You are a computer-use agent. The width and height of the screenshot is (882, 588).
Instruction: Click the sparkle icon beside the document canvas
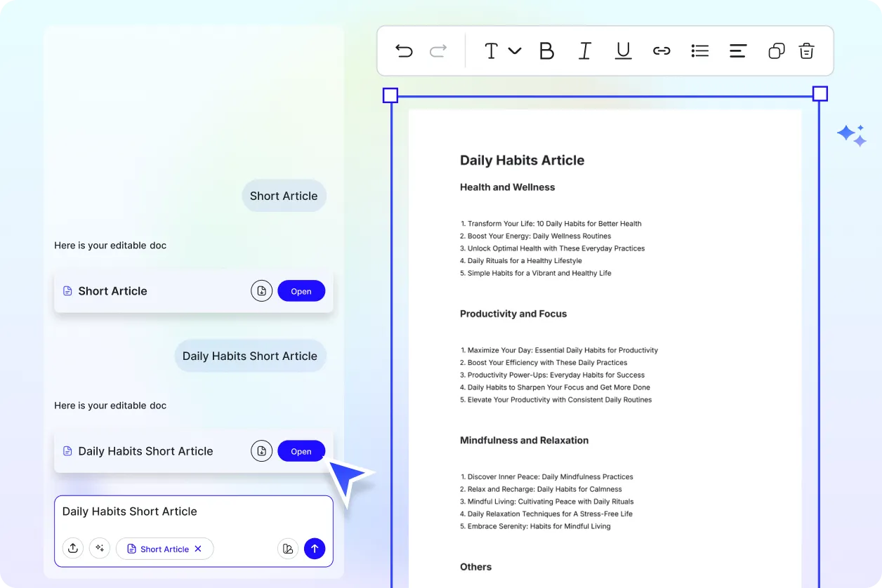tap(851, 135)
